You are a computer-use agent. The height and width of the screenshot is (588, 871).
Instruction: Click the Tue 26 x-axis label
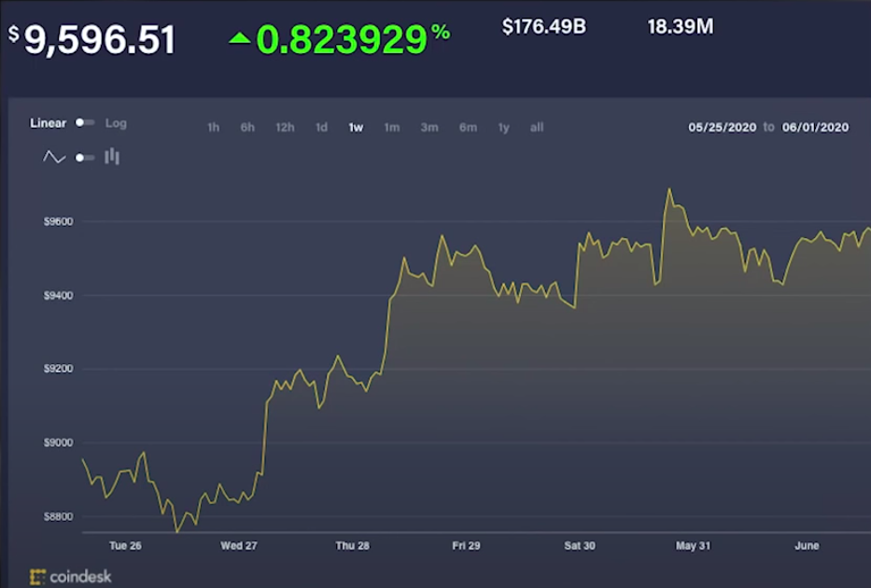(x=125, y=546)
